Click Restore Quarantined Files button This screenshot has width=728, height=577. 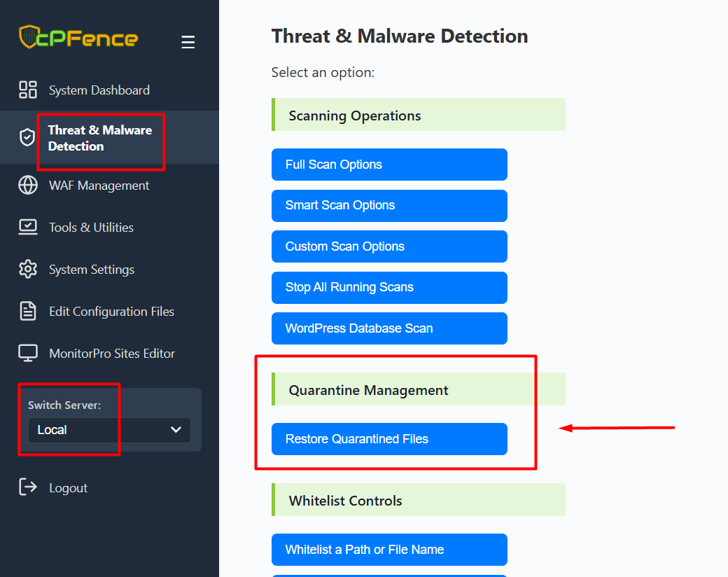pyautogui.click(x=389, y=439)
